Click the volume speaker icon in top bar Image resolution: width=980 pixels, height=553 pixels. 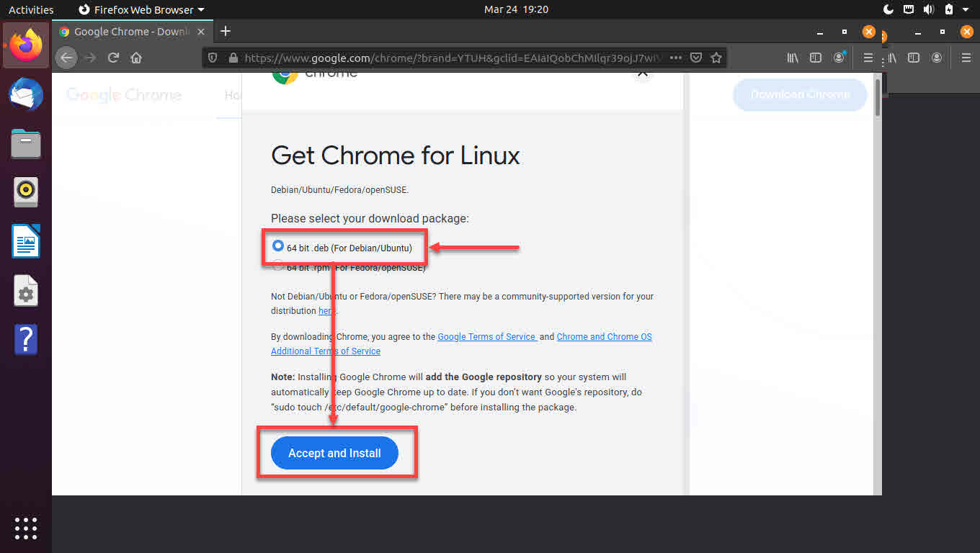tap(929, 9)
